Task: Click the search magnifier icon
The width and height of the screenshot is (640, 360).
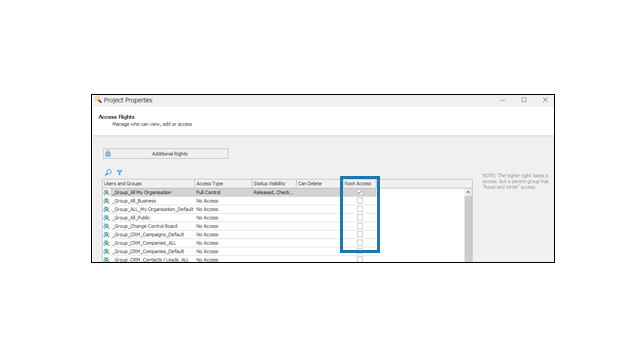Action: pyautogui.click(x=108, y=173)
